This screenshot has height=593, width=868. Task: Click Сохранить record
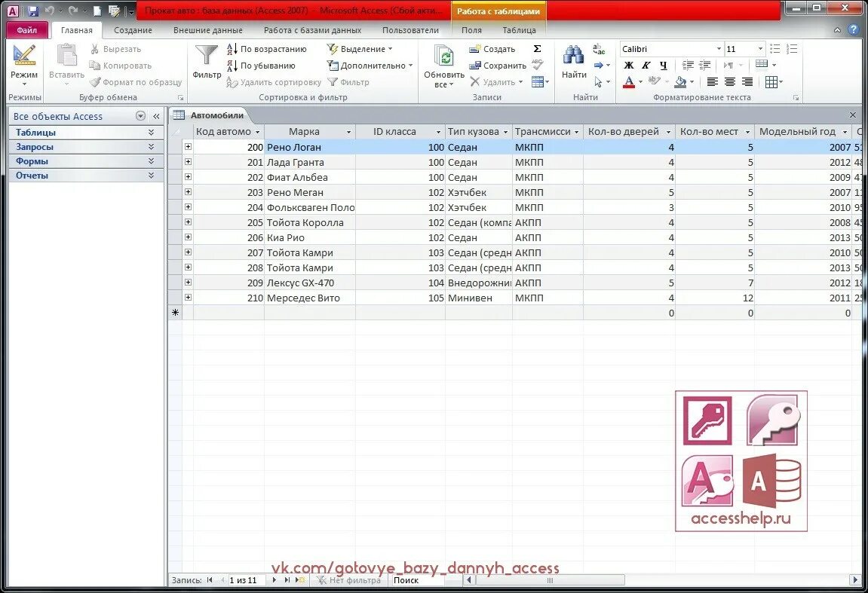coord(498,66)
